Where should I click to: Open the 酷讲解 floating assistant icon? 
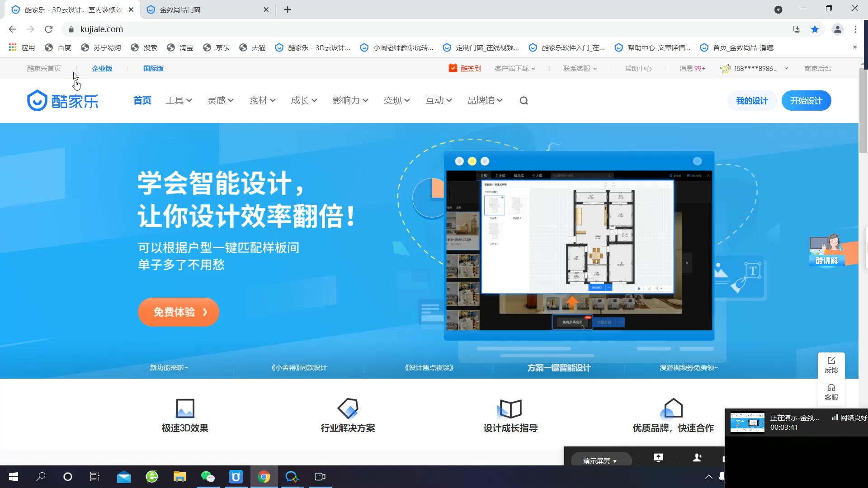(827, 250)
